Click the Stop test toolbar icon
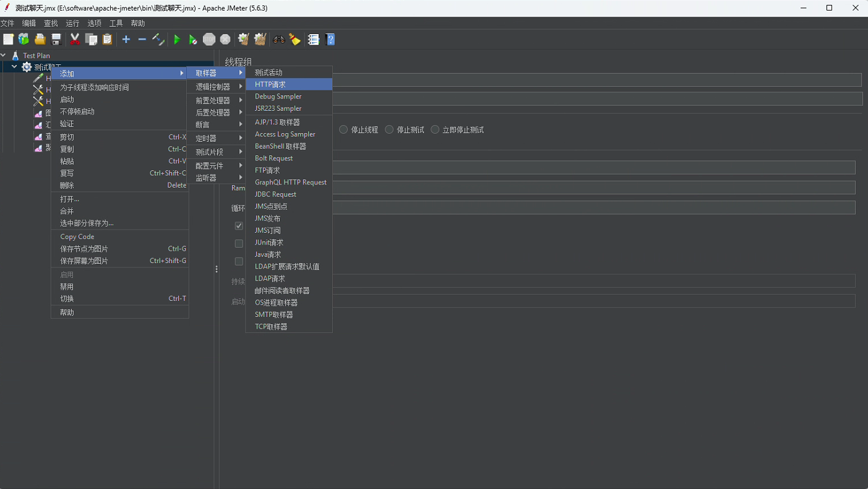Image resolution: width=868 pixels, height=489 pixels. 209,39
